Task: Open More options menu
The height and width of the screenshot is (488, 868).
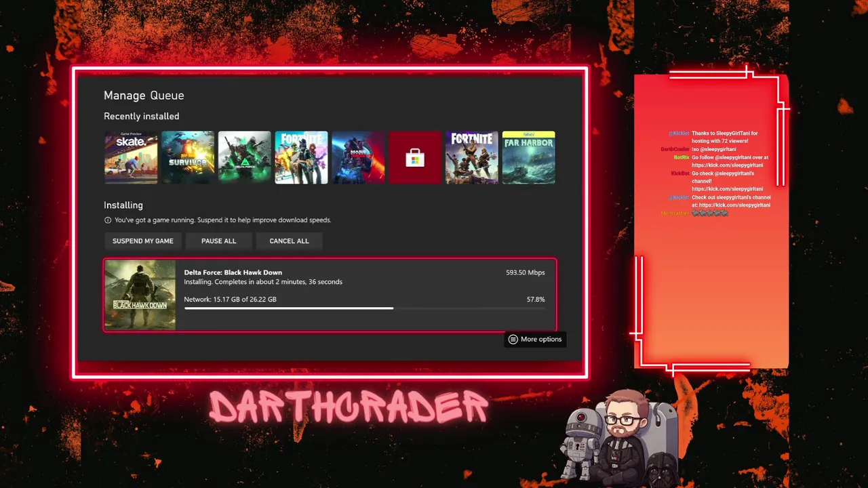Action: 535,339
